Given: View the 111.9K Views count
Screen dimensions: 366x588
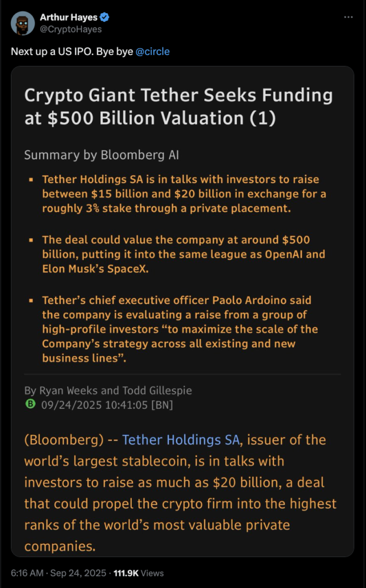Looking at the screenshot, I should 139,573.
